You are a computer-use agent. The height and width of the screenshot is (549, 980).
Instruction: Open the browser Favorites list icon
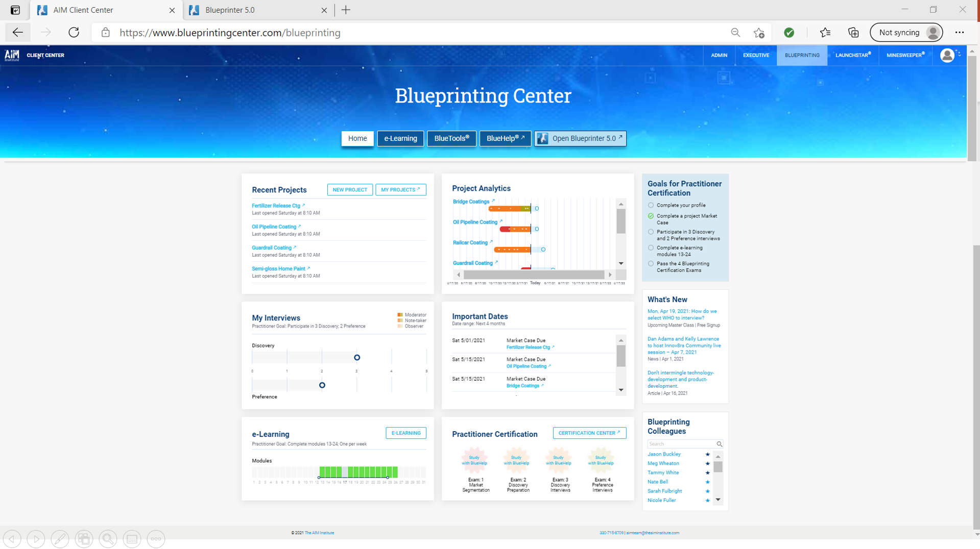point(825,33)
